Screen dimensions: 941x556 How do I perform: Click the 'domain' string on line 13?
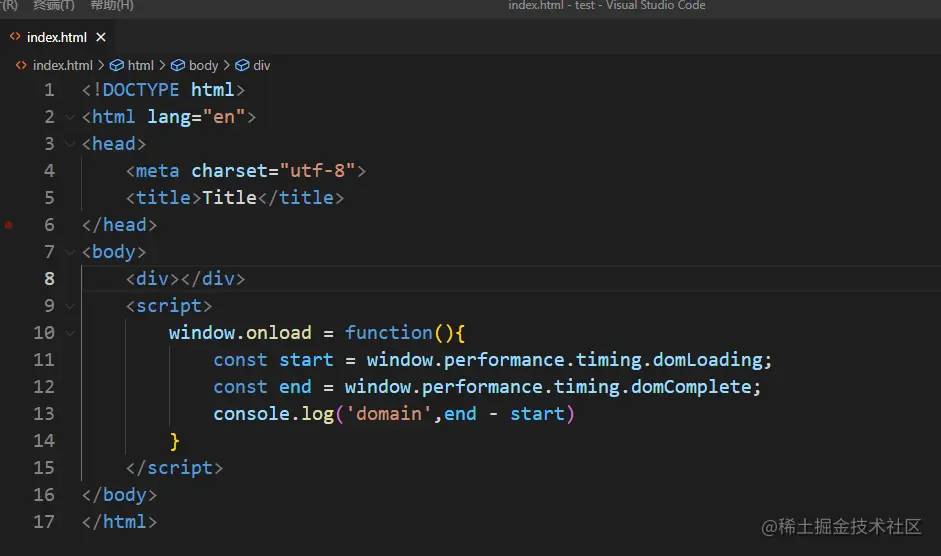[388, 414]
